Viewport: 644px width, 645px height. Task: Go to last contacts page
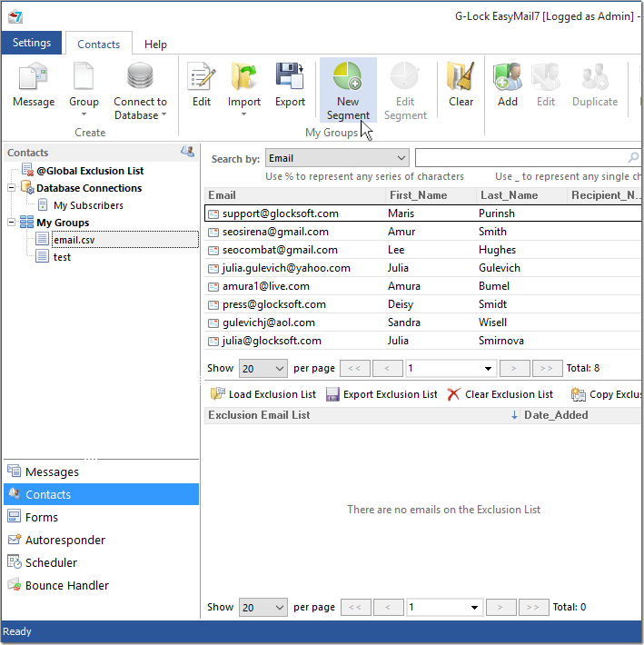point(547,368)
